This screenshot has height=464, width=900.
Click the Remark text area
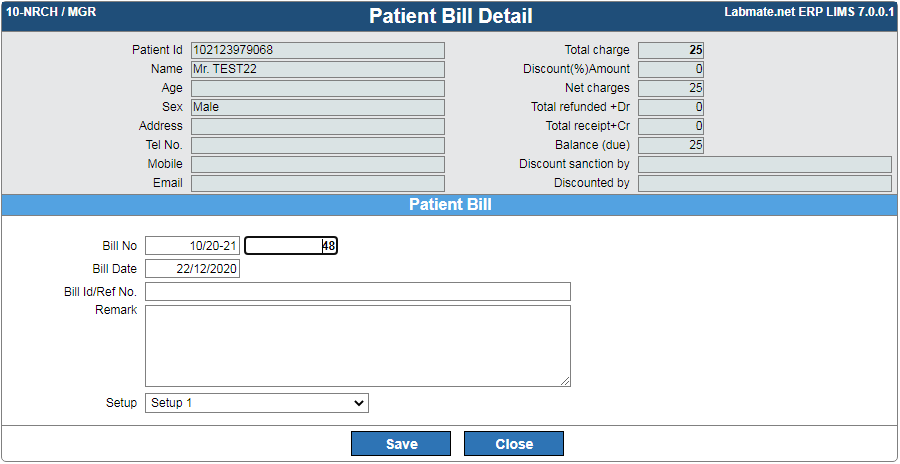(358, 346)
